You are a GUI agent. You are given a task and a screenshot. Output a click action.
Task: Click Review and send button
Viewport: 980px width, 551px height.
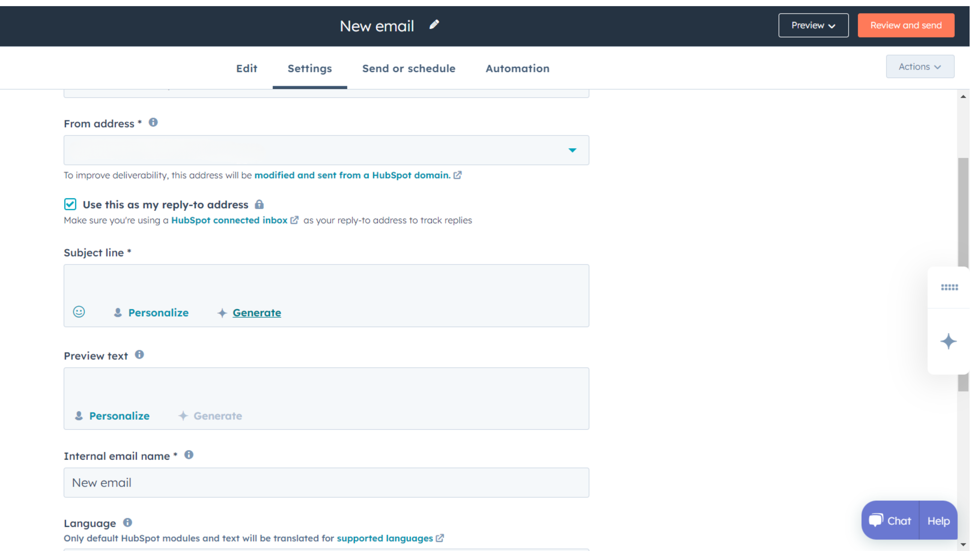coord(906,26)
